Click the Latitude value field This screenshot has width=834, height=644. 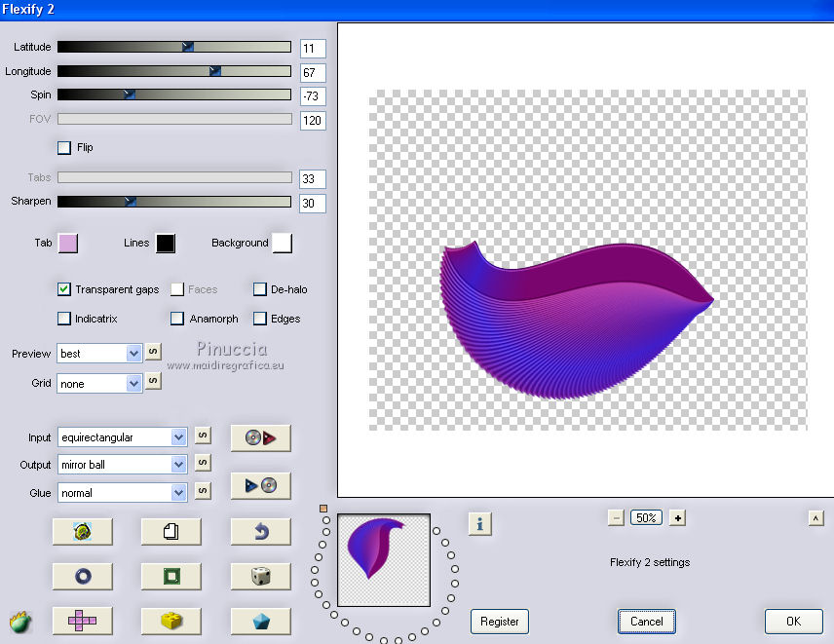tap(313, 49)
